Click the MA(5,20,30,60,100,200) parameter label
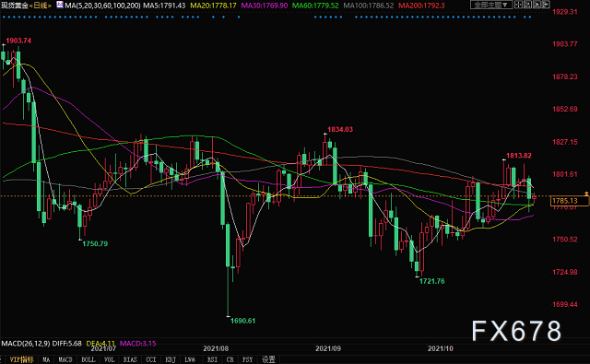 [102, 6]
